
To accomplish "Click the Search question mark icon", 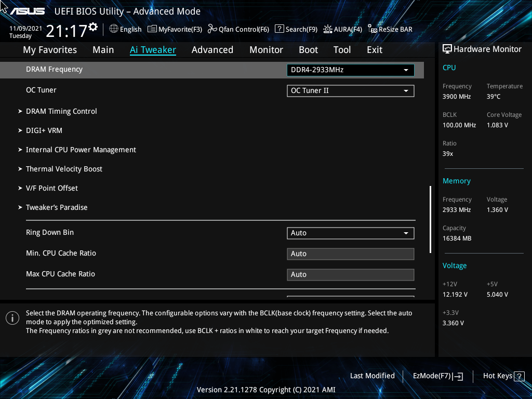I will pos(279,29).
